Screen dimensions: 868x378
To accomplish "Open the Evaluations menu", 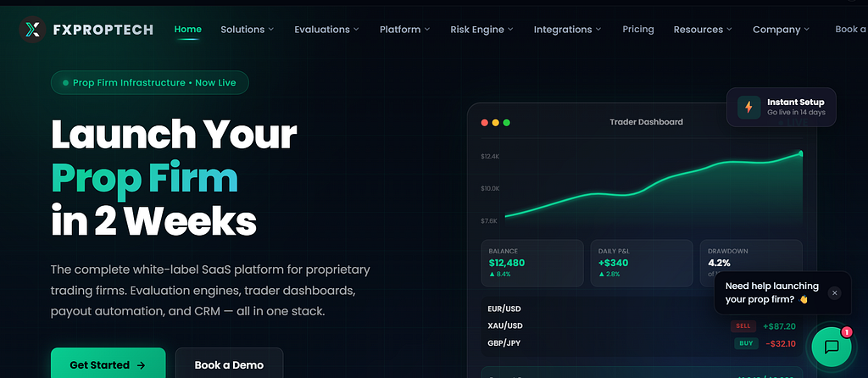I will [326, 30].
